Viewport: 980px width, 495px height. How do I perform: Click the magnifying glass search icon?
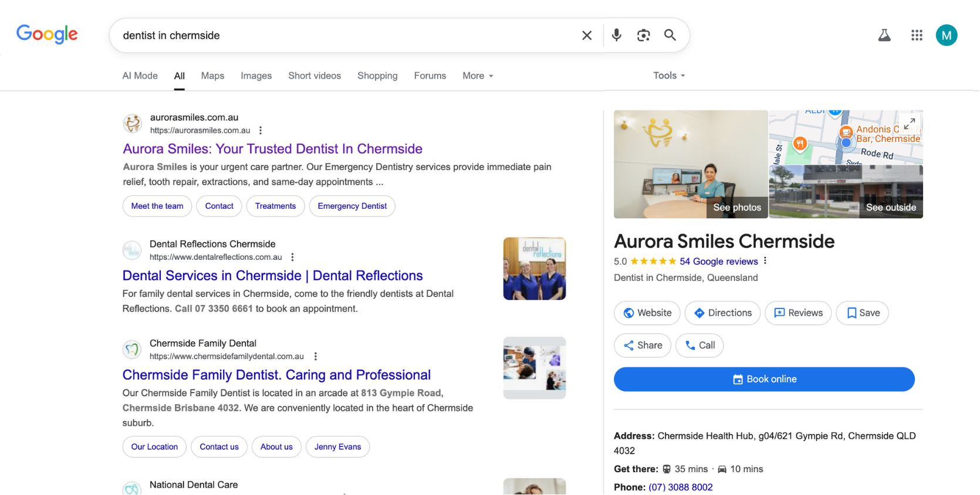click(670, 35)
